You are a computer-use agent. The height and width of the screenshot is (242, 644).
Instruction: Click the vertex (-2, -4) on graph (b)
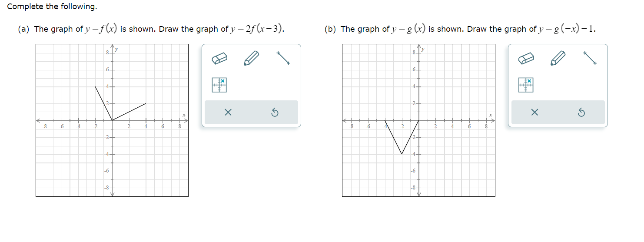coord(402,154)
